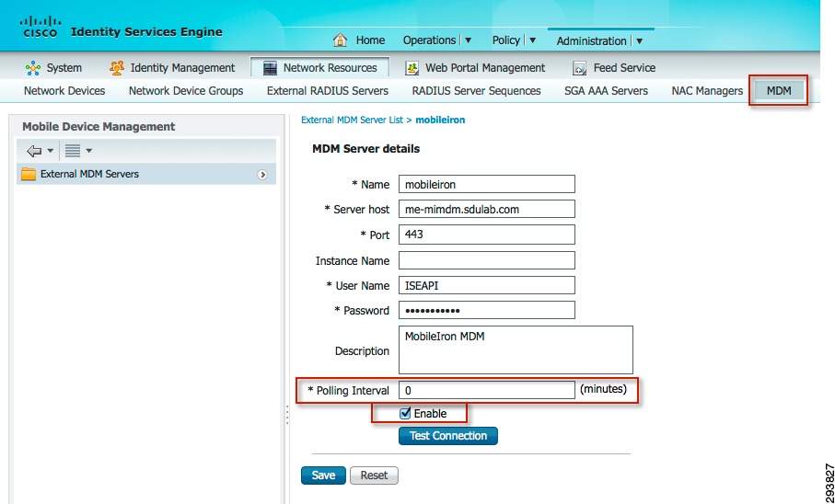Click the back arrow toolbar icon
The image size is (835, 504).
pos(34,151)
